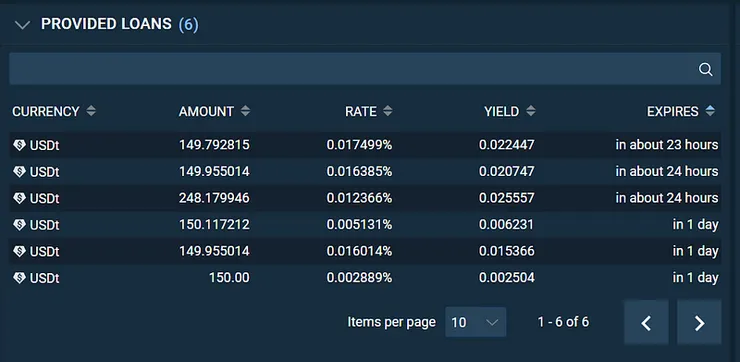Viewport: 740px width, 362px height.
Task: Click USDt icon in 0.016385% row
Action: [19, 172]
